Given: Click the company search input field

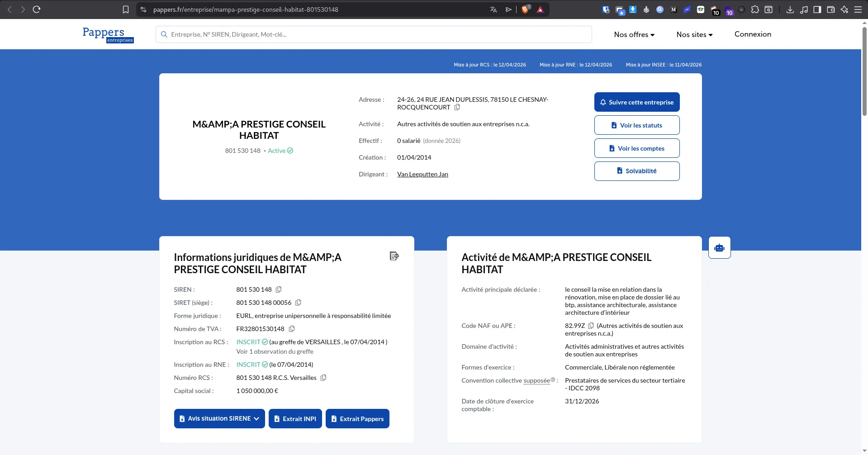Looking at the screenshot, I should [373, 34].
